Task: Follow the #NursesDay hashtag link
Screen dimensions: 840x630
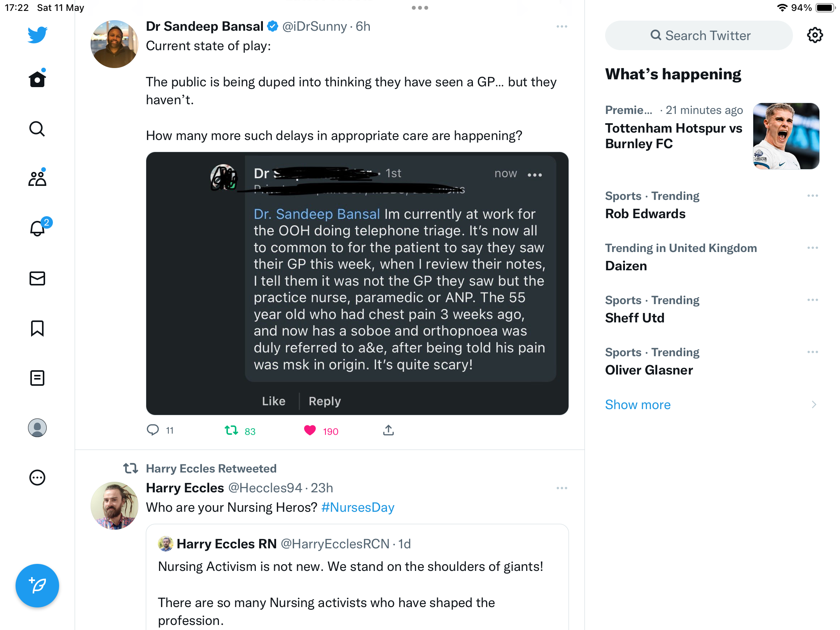Action: pos(358,507)
